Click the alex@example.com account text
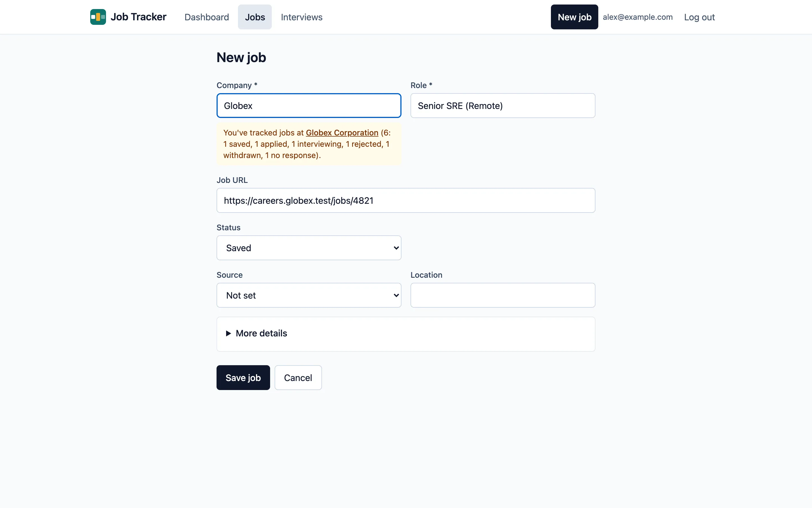The width and height of the screenshot is (812, 508). [637, 17]
